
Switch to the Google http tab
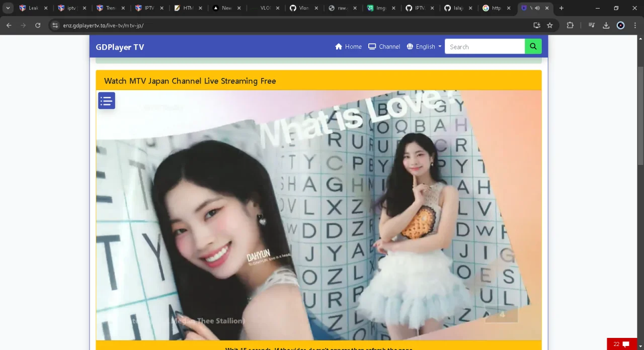coord(497,8)
